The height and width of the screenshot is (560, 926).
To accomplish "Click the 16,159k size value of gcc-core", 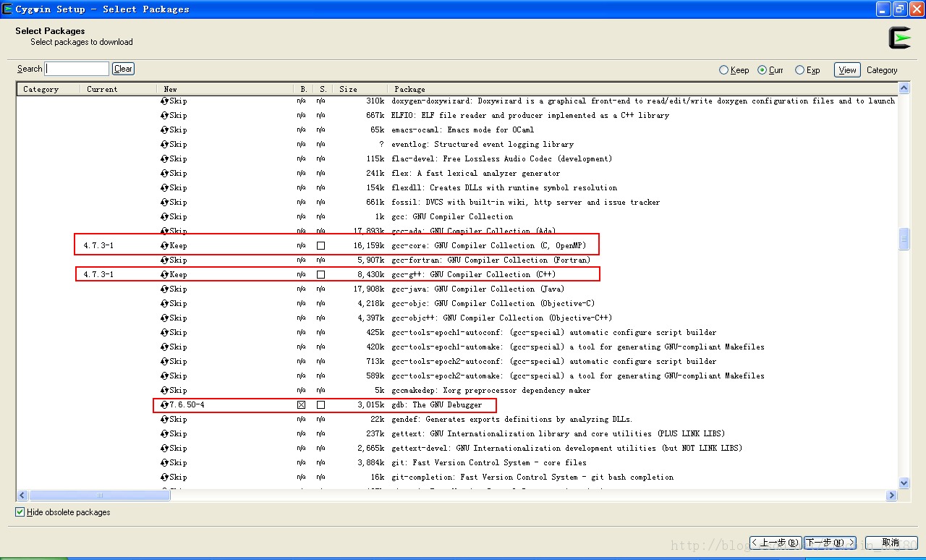I will coord(369,245).
